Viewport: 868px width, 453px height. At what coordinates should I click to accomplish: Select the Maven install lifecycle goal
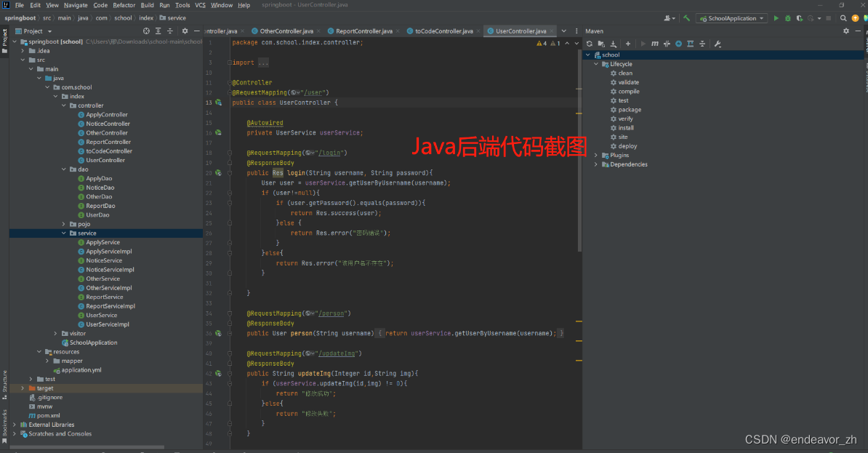click(625, 128)
